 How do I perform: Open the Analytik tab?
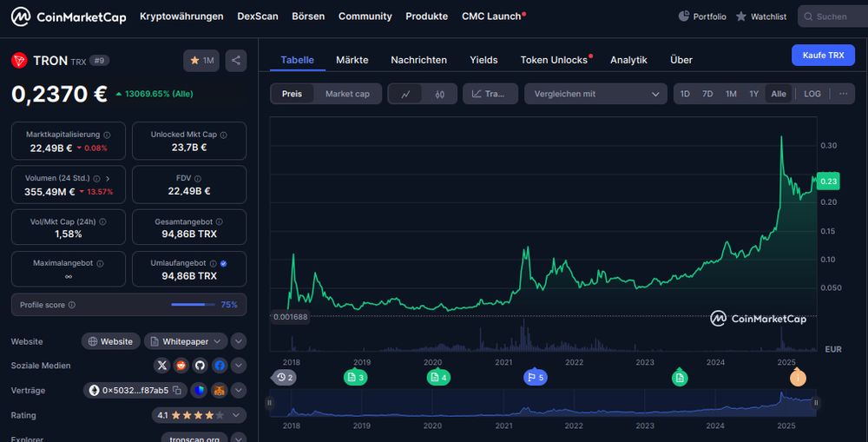[x=628, y=60]
